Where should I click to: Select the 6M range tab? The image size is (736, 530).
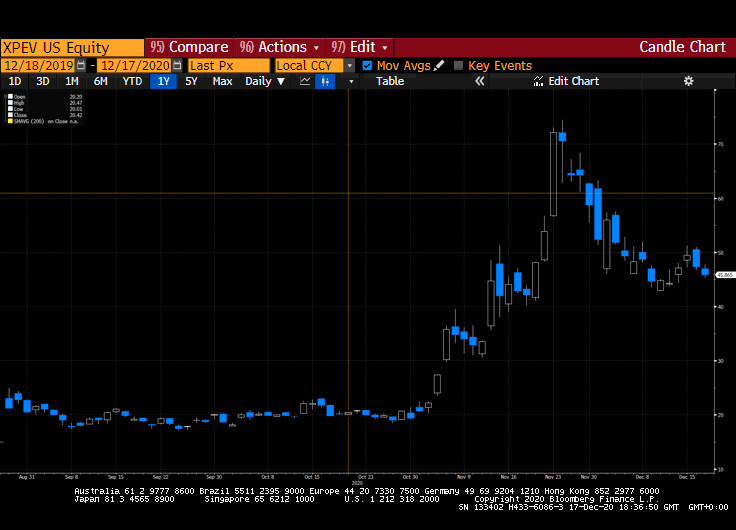100,81
